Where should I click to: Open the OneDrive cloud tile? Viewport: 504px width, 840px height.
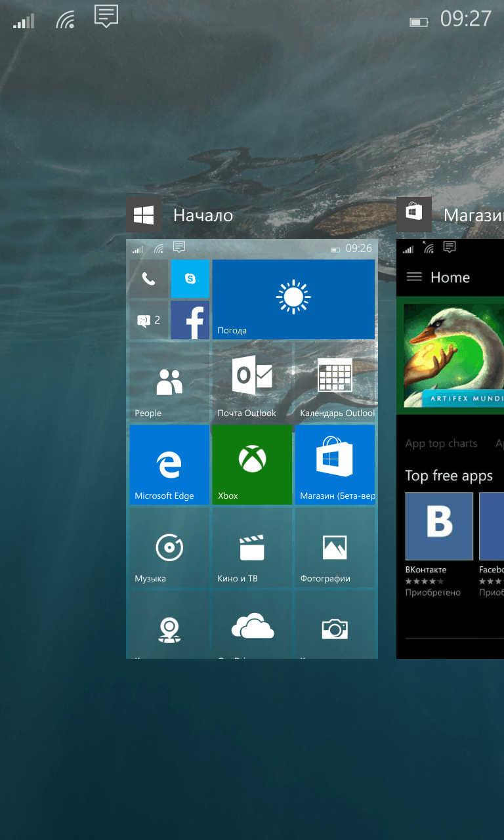click(252, 625)
